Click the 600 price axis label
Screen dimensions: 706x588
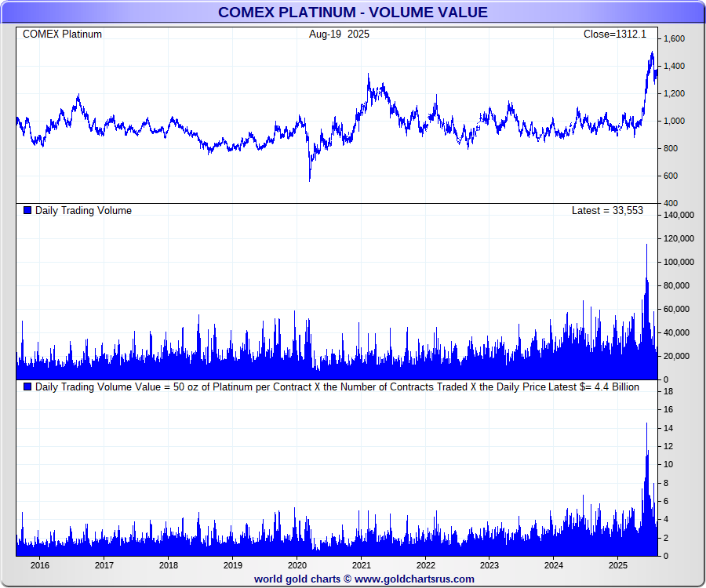coord(671,176)
